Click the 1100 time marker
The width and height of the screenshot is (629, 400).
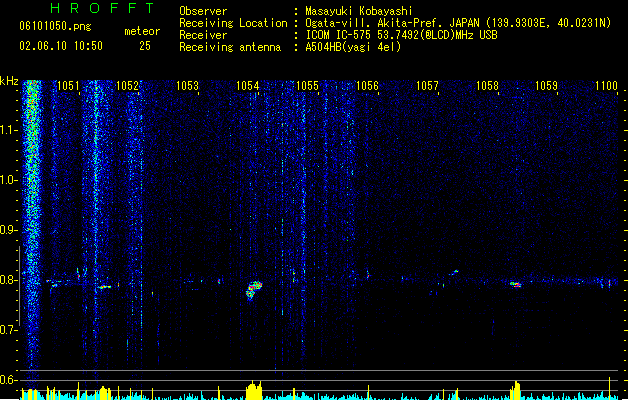[x=606, y=86]
